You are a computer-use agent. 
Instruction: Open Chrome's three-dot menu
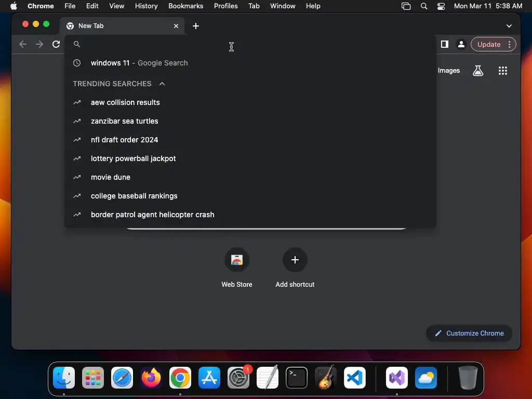pyautogui.click(x=509, y=44)
